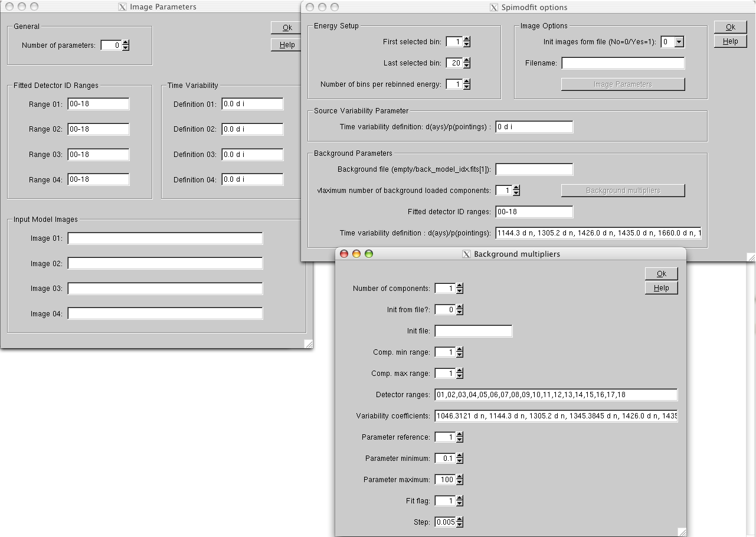
Task: Click the Detector ranges input field
Action: coord(556,395)
